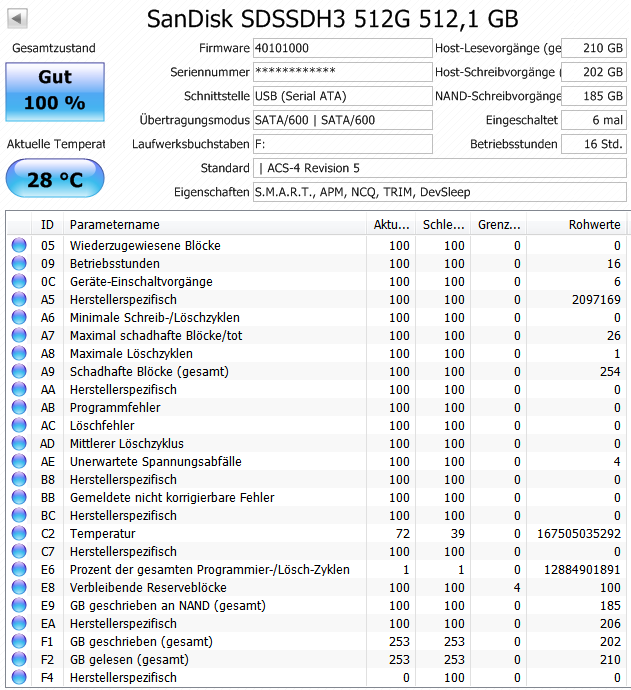Screen dimensions: 631x690
Task: Click the Firmware field showing 40101000
Action: (342, 48)
